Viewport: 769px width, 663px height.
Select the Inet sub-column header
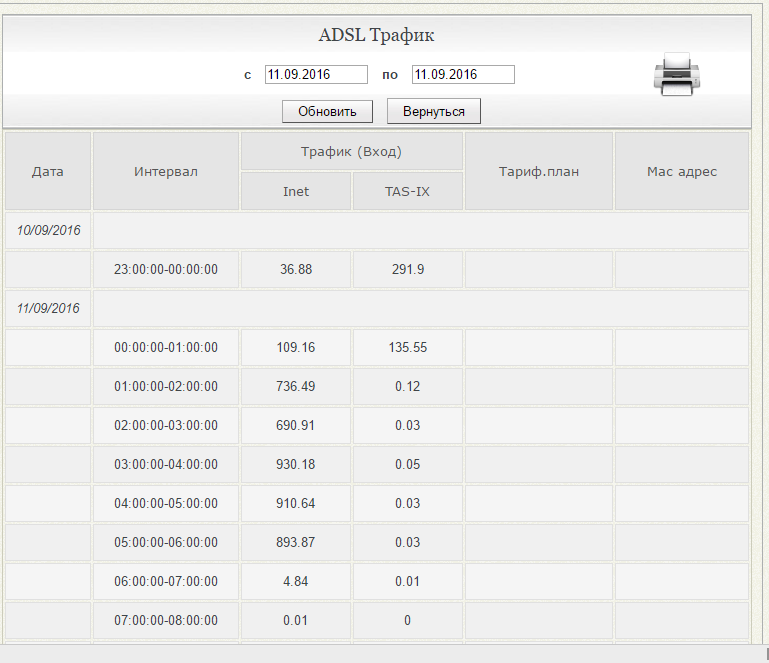(296, 191)
